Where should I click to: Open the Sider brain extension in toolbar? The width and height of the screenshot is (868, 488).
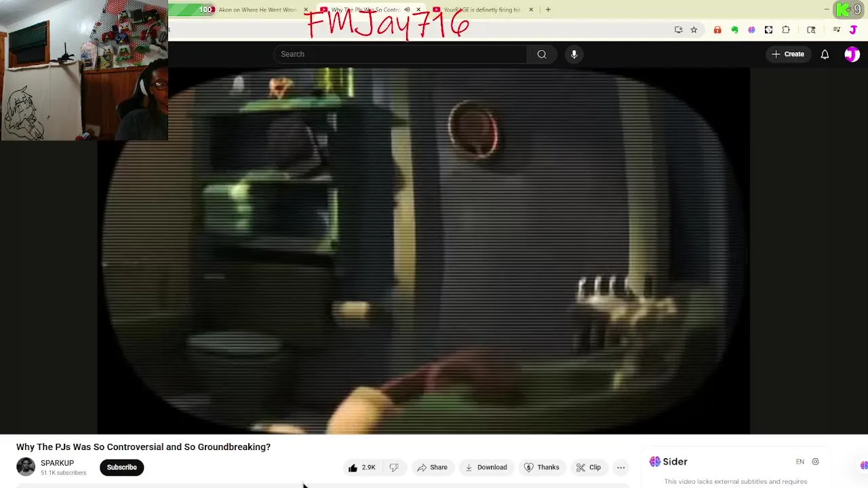[x=751, y=30]
